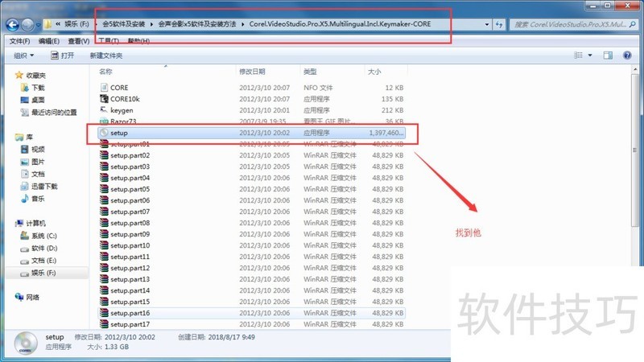
Task: Select setup.part02 archive icon
Action: coord(104,155)
